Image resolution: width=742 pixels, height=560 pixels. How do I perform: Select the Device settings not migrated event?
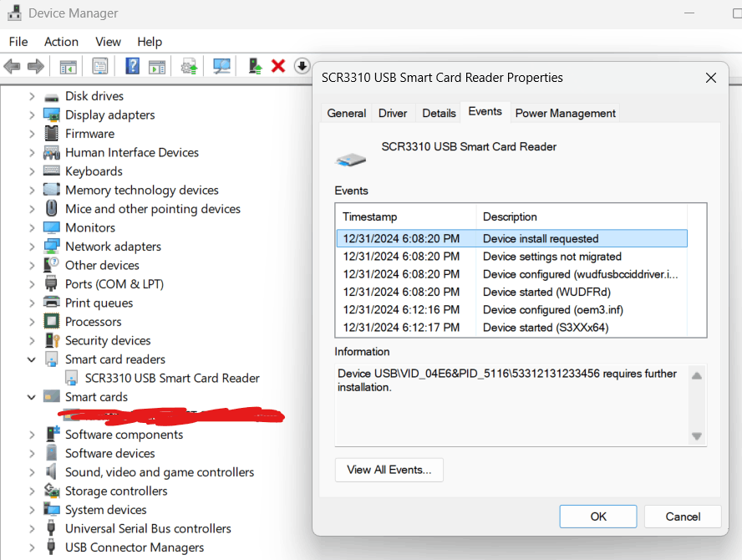coord(512,257)
